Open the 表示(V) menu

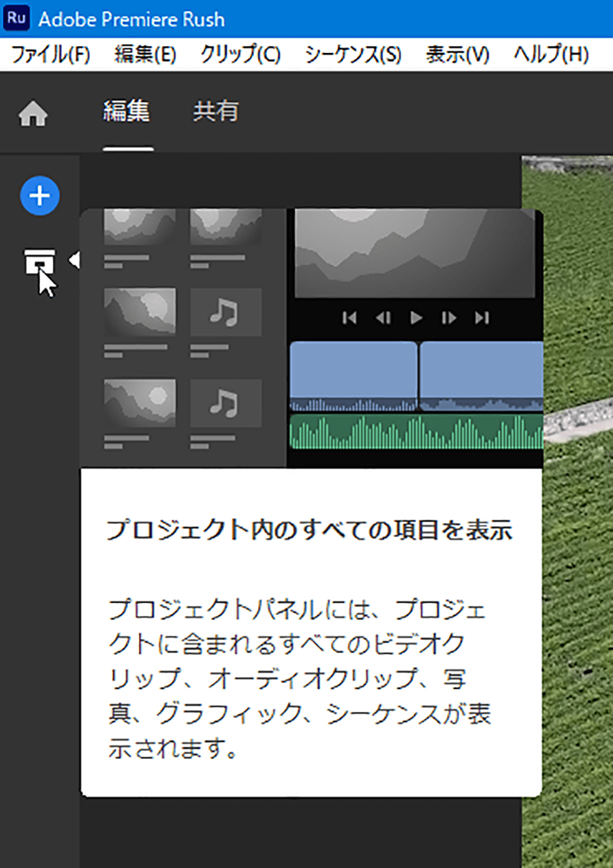point(458,55)
